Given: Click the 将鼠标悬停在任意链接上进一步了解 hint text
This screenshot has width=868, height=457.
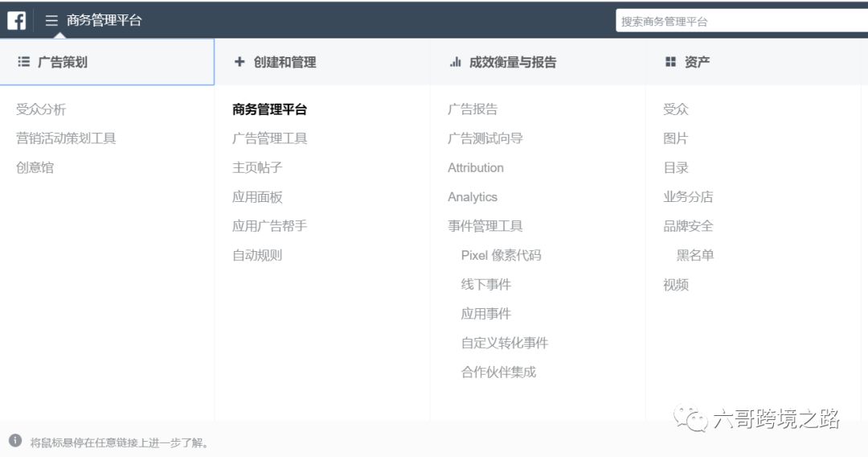Looking at the screenshot, I should [x=120, y=442].
